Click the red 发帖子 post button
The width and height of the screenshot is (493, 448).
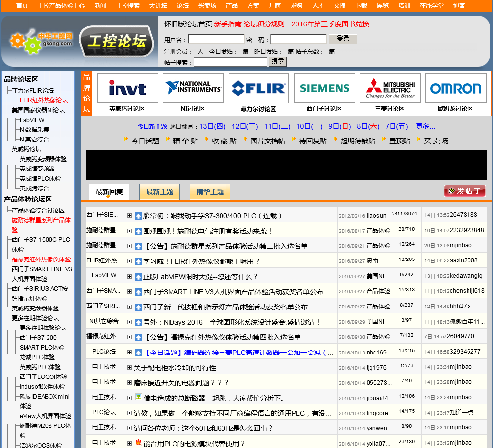point(465,191)
